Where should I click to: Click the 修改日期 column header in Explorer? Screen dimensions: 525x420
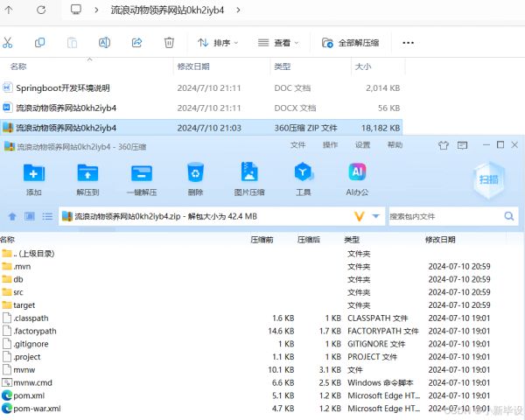[x=193, y=66]
